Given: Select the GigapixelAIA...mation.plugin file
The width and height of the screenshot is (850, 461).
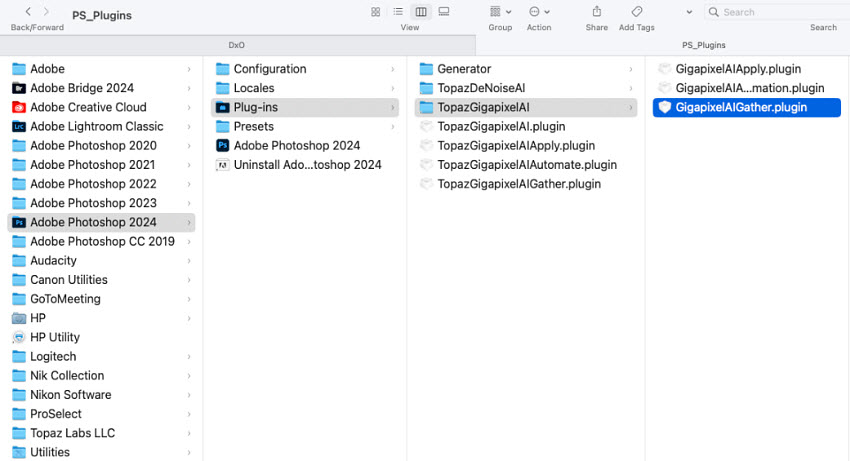Looking at the screenshot, I should coord(746,88).
